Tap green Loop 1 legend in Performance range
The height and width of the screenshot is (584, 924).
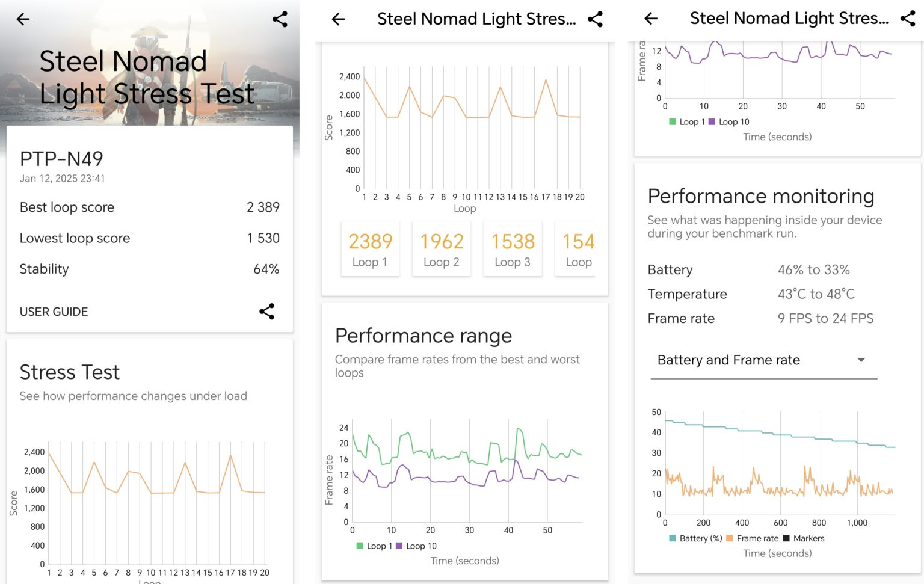pos(374,546)
